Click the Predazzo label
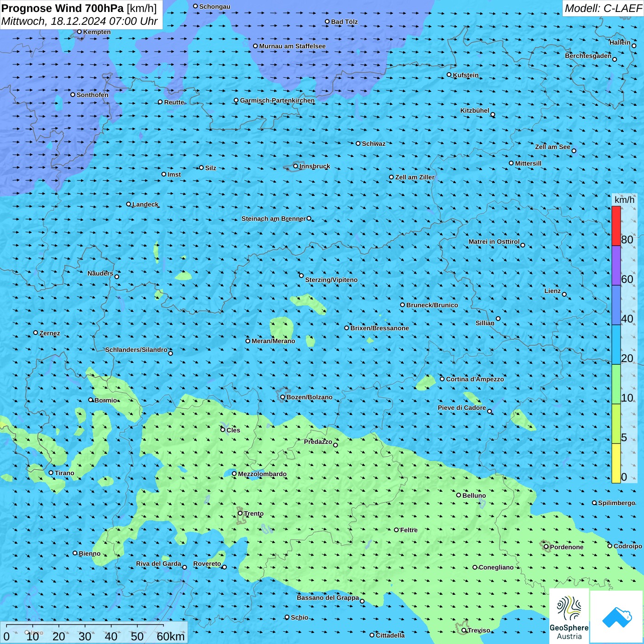644x644 pixels. pos(318,442)
